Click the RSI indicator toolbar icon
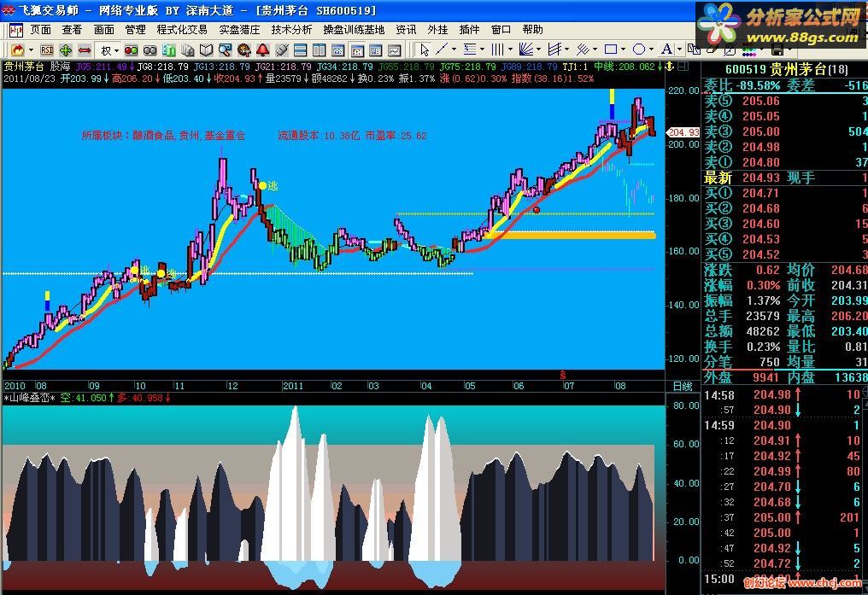The image size is (868, 595). pyautogui.click(x=47, y=50)
